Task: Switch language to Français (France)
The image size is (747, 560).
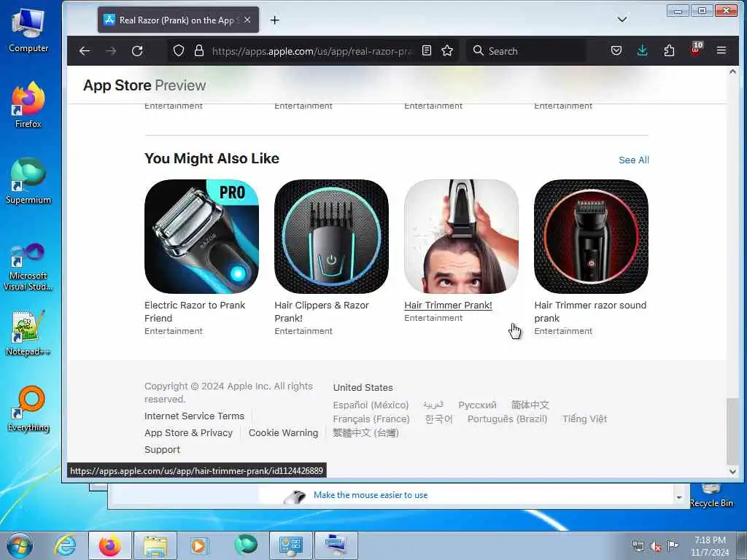Action: click(x=371, y=419)
